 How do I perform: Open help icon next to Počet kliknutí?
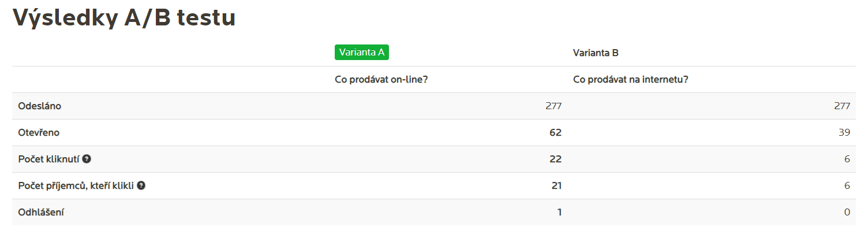[86, 159]
